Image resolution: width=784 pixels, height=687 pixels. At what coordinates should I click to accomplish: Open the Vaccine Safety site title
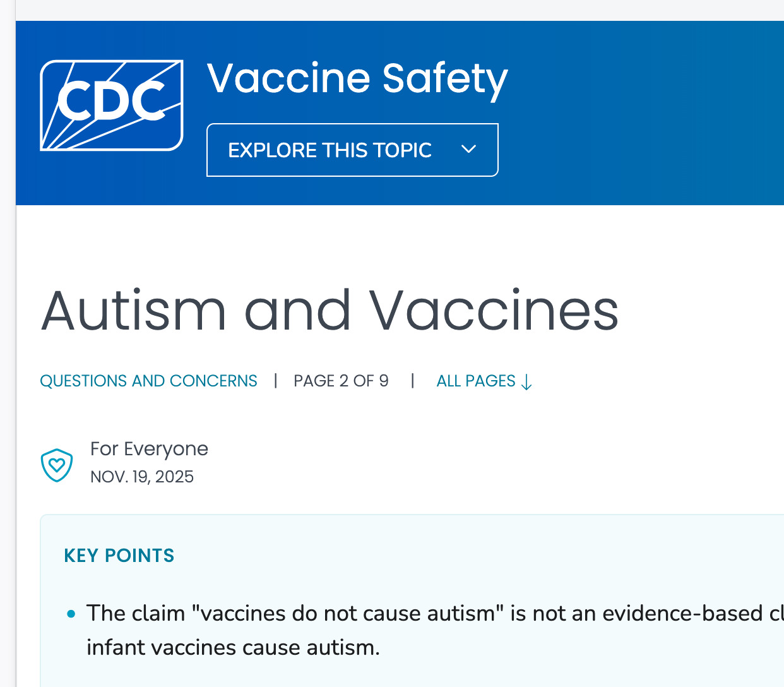click(x=357, y=79)
